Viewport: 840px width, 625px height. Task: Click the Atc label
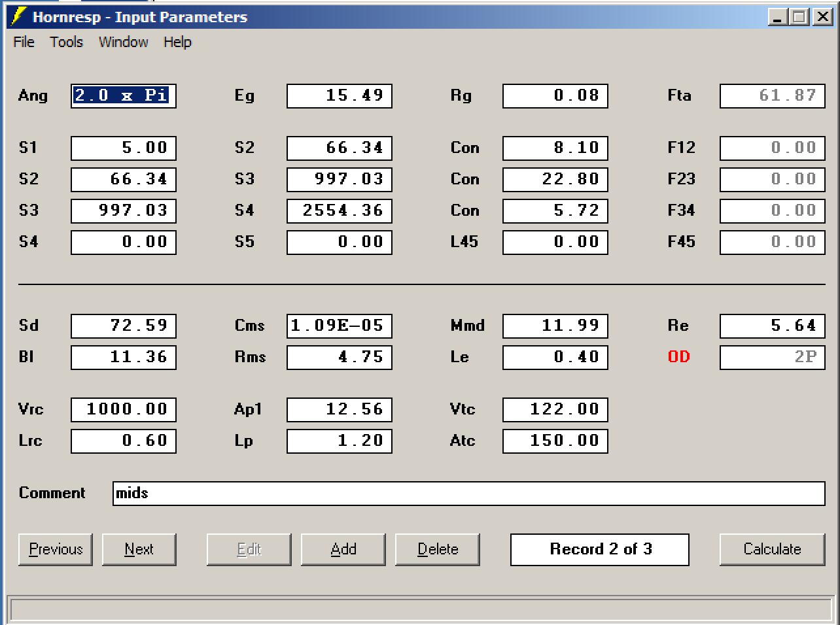point(462,441)
